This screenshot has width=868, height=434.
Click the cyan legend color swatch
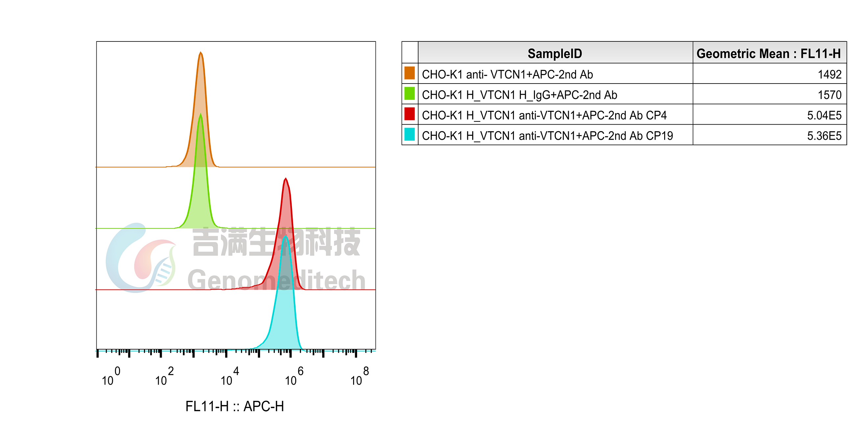click(409, 134)
